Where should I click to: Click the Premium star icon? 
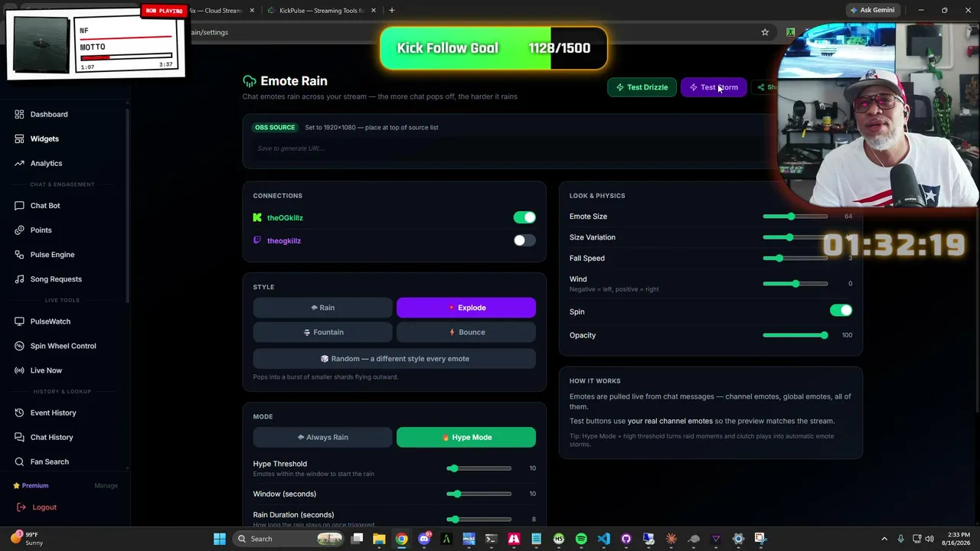pos(16,486)
